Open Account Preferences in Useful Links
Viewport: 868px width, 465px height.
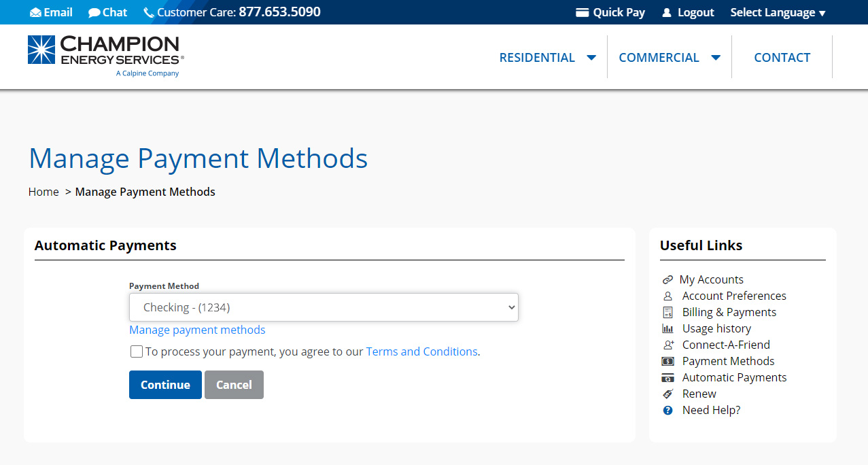pos(734,296)
